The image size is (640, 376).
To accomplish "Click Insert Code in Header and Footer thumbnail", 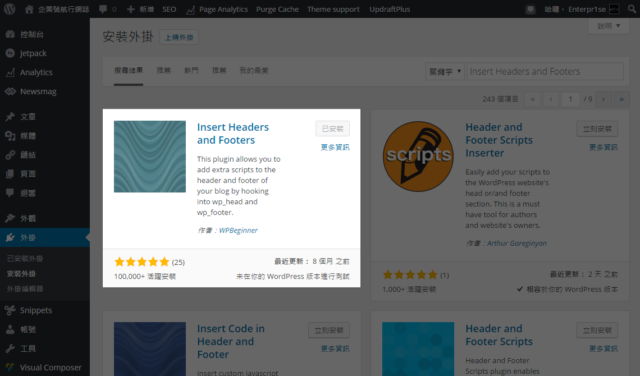I will pyautogui.click(x=150, y=349).
